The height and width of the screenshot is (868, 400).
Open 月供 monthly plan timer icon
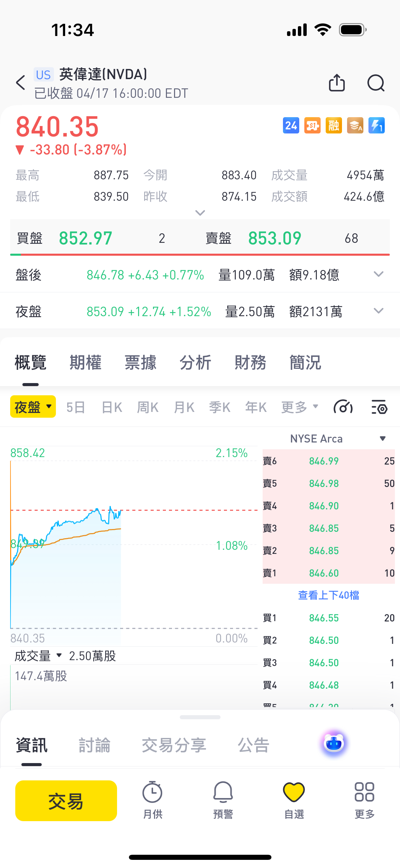pyautogui.click(x=152, y=800)
